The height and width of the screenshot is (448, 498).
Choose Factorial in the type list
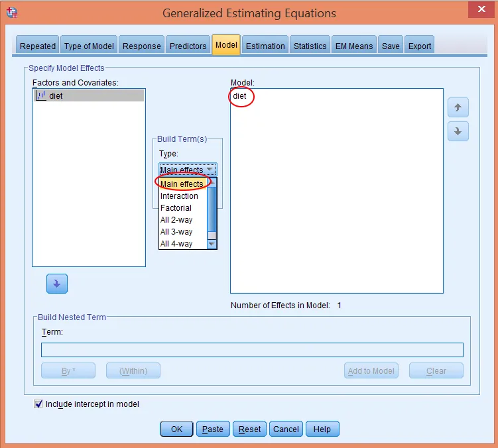[176, 208]
